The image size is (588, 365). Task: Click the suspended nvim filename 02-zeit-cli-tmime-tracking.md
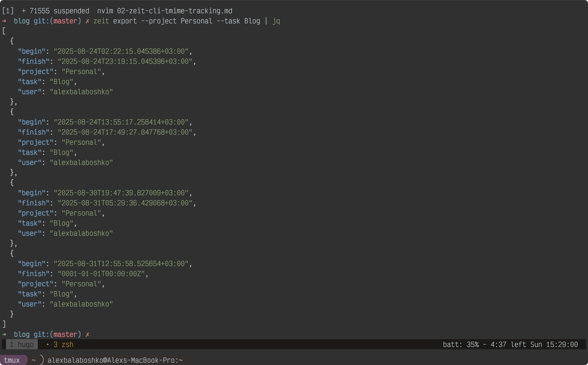[x=174, y=11]
